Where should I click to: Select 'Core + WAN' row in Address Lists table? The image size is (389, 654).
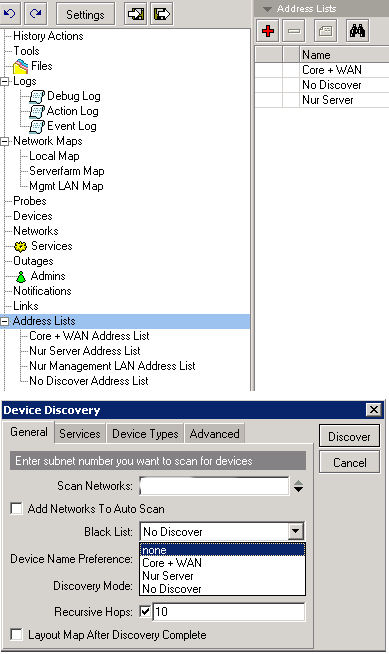tap(322, 70)
